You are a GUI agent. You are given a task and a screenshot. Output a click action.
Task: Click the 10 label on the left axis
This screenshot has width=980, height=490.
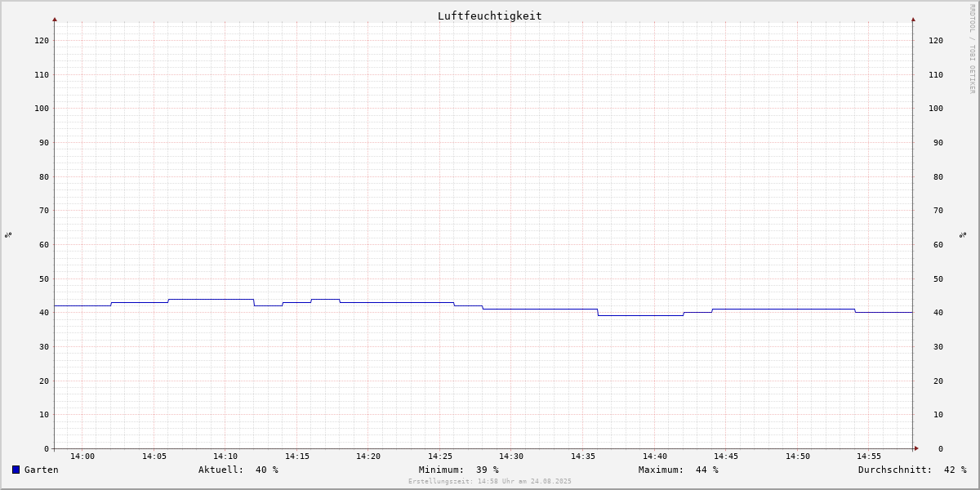tap(44, 414)
